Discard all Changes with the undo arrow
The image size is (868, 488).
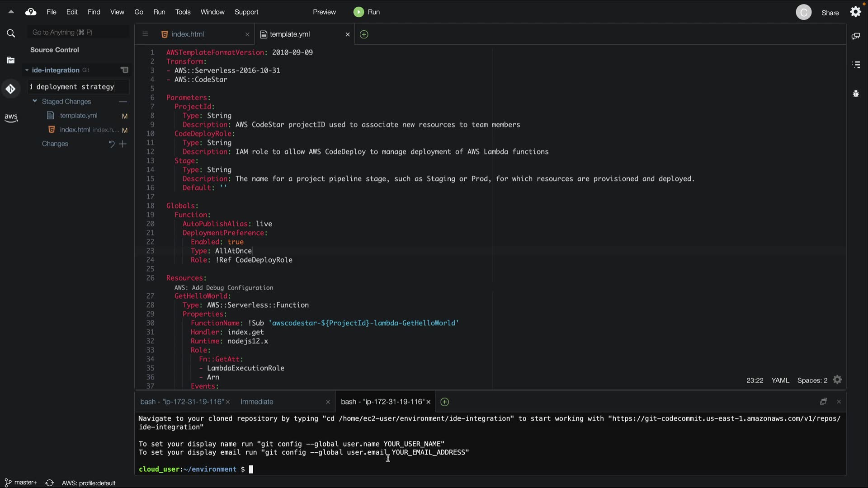coord(112,144)
